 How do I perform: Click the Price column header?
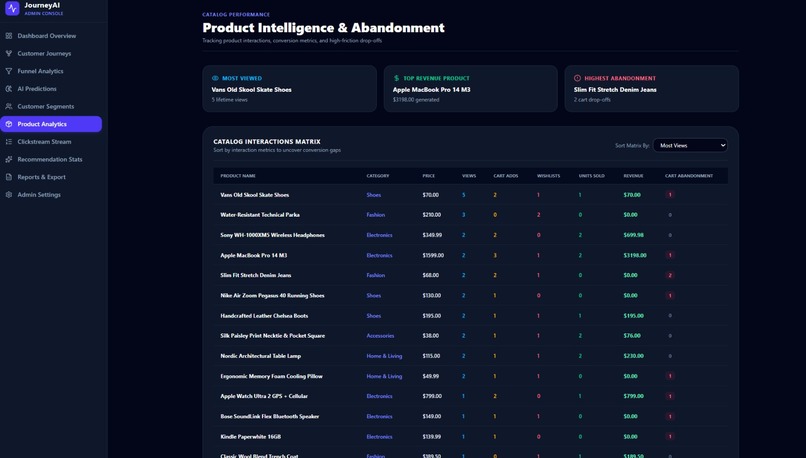coord(429,176)
